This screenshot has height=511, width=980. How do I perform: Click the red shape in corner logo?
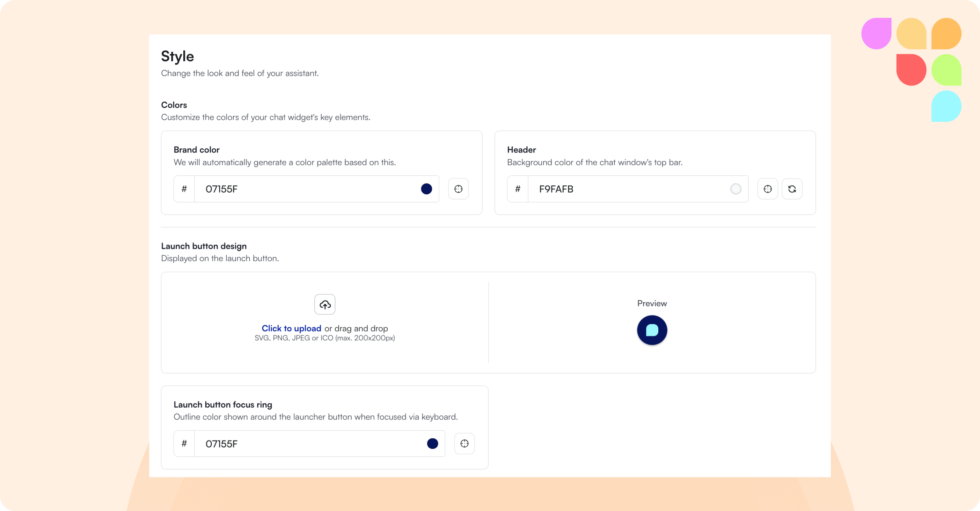click(x=911, y=70)
